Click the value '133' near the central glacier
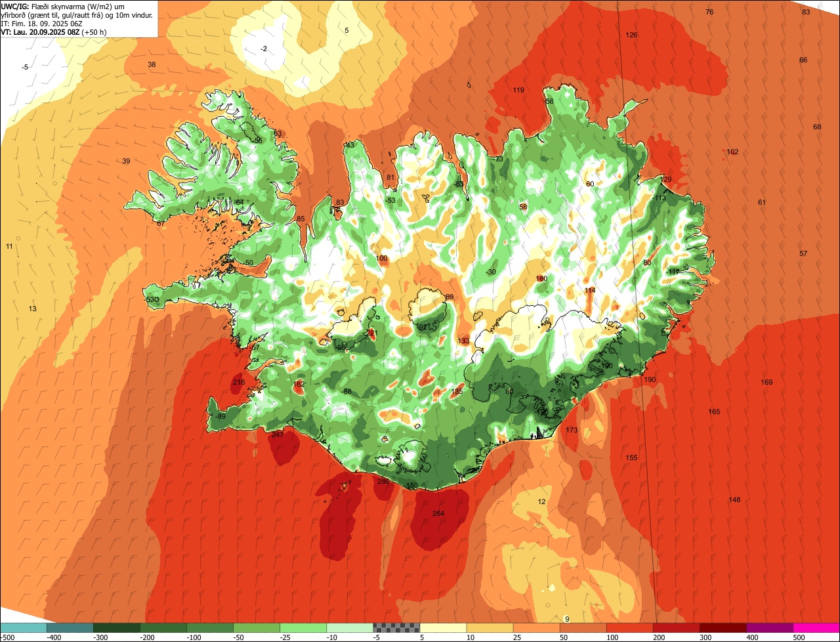Image resolution: width=840 pixels, height=642 pixels. click(x=463, y=341)
